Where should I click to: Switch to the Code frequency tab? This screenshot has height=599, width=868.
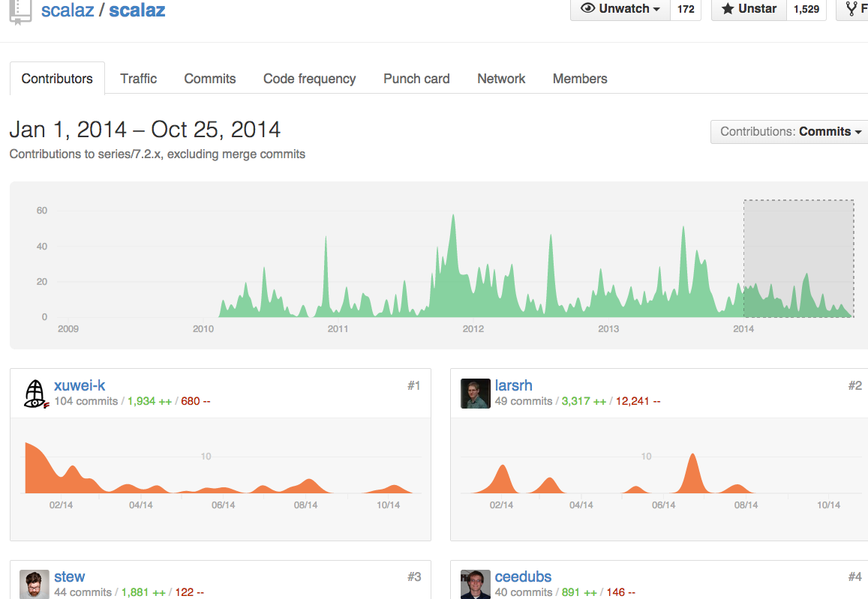(x=309, y=79)
